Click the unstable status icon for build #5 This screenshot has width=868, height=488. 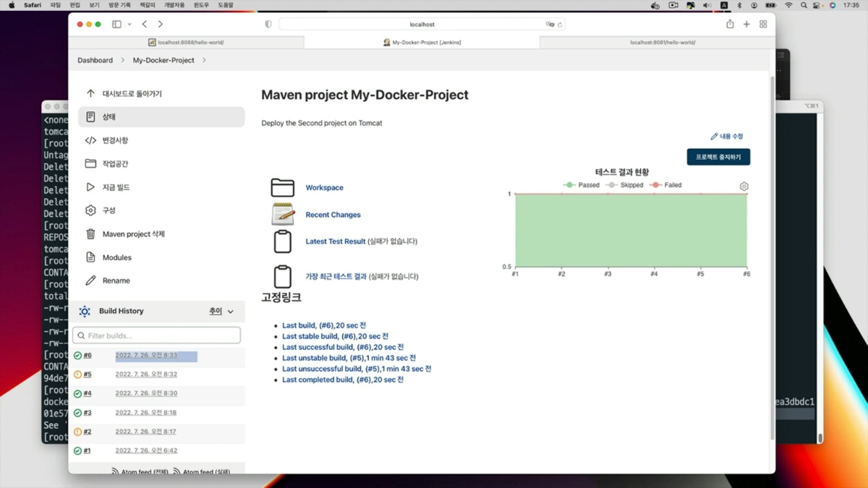[x=77, y=374]
